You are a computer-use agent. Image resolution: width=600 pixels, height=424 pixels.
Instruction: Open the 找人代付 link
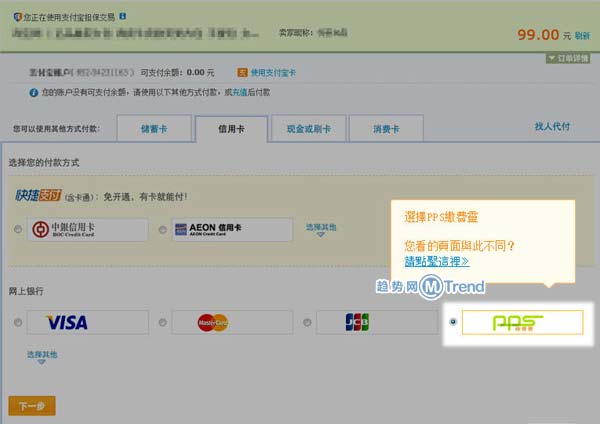click(552, 127)
